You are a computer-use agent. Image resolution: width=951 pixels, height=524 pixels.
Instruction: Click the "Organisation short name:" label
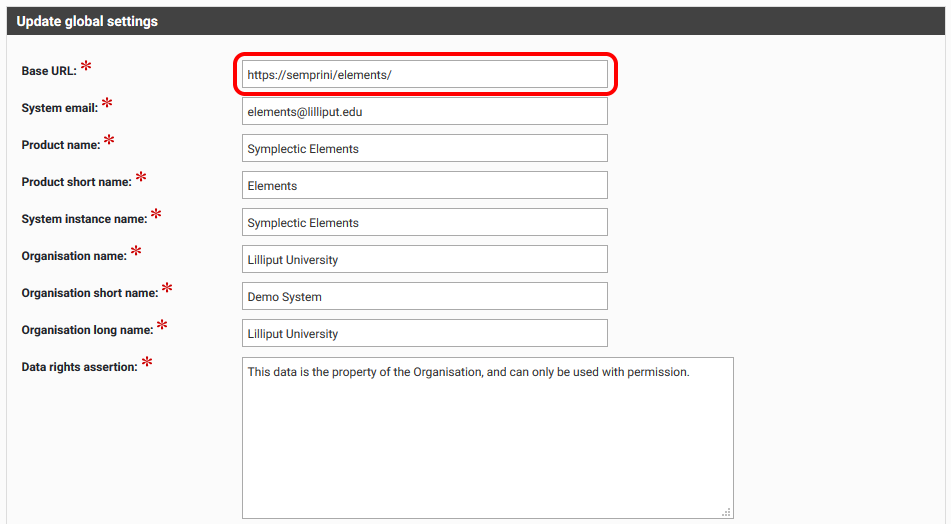(90, 293)
